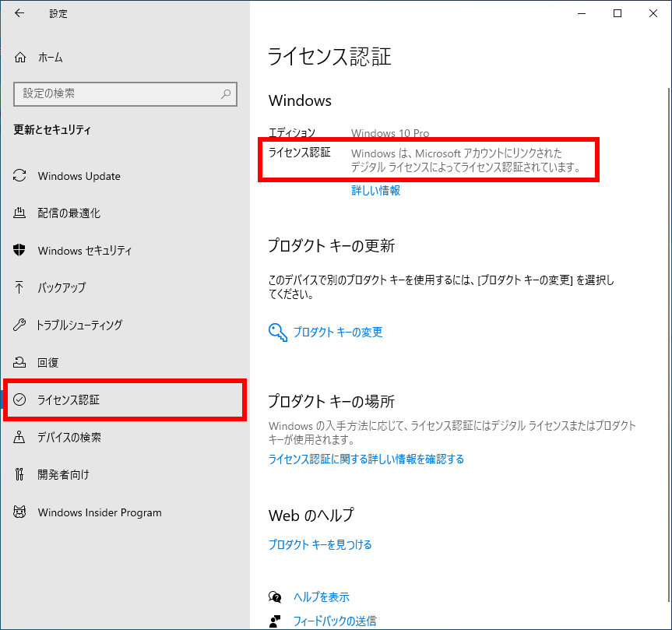Screen dimensions: 672x630
Task: Click the Windows Update sync icon
Action: pos(19,176)
